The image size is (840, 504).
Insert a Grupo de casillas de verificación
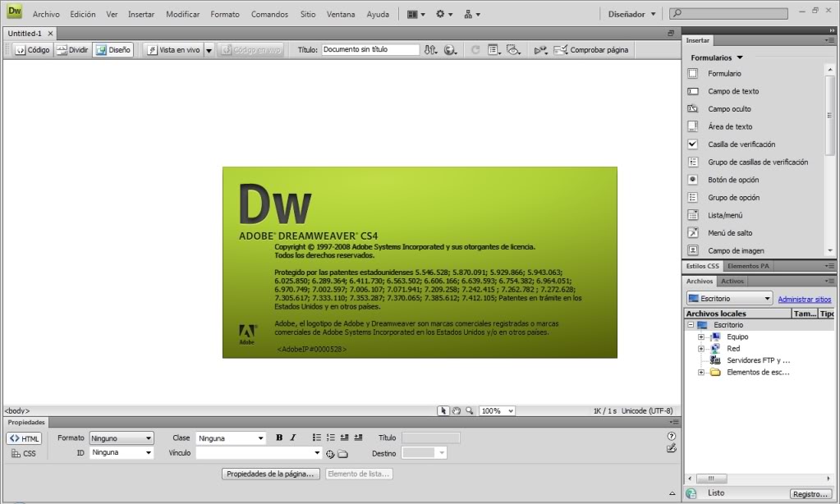tap(756, 162)
